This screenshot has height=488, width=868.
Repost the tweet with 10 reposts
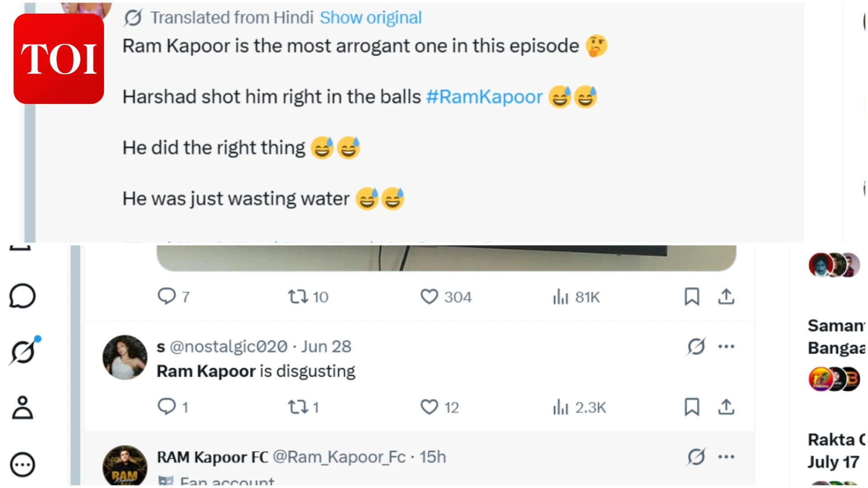pyautogui.click(x=308, y=297)
